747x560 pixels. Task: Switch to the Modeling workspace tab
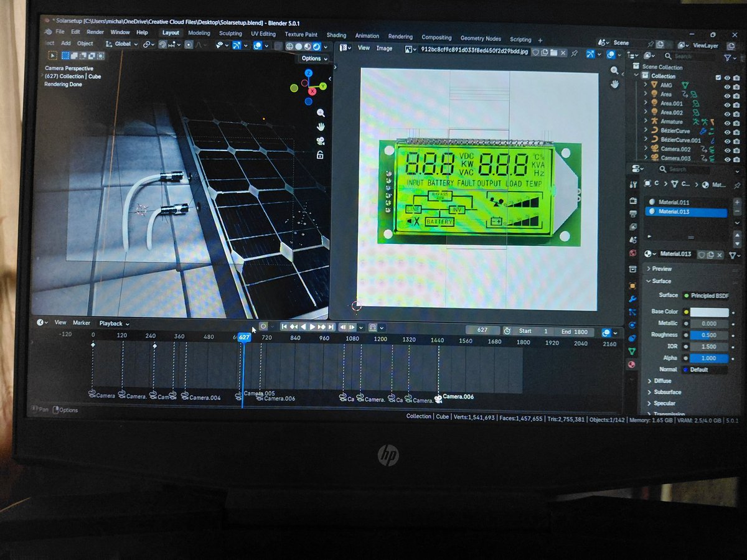[x=199, y=33]
